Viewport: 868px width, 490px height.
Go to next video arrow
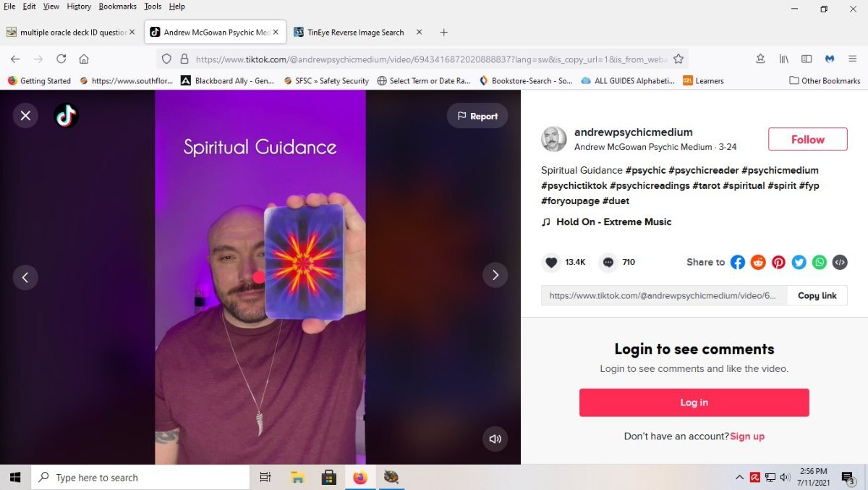(495, 275)
